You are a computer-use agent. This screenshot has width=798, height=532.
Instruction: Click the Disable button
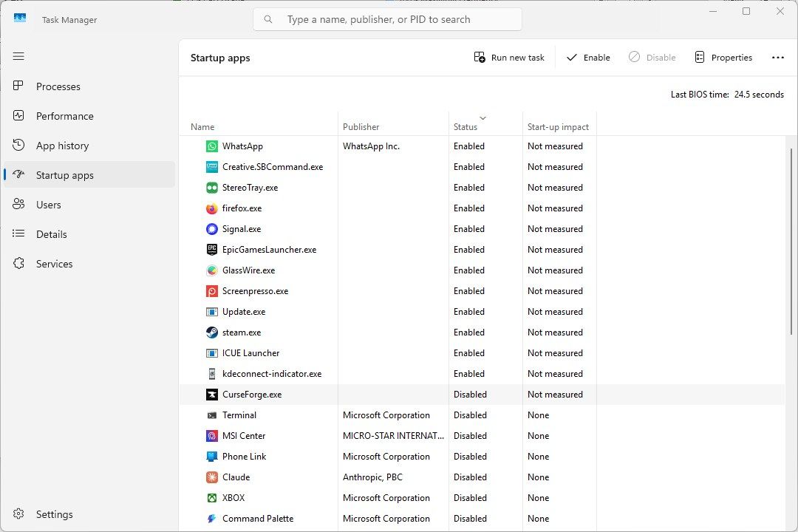[x=652, y=58]
